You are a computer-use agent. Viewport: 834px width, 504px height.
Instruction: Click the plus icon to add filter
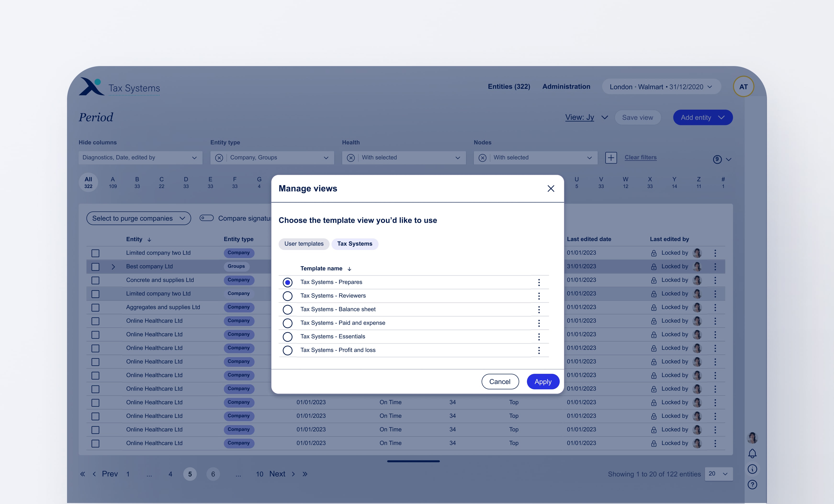click(x=611, y=157)
